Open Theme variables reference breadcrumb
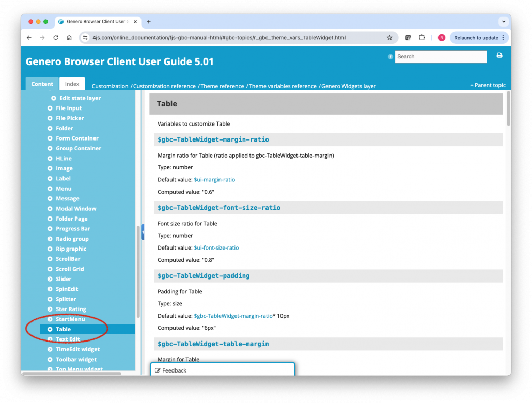The height and width of the screenshot is (403, 532). (283, 86)
